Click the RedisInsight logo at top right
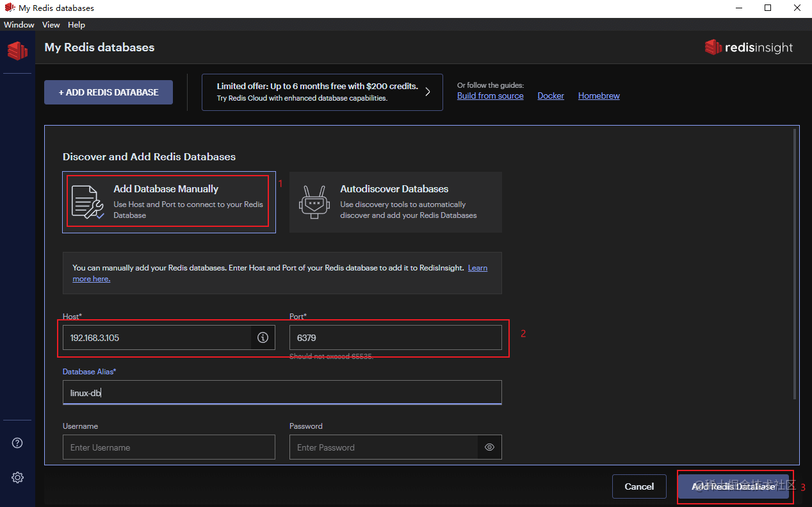Viewport: 812px width, 507px height. [x=749, y=47]
